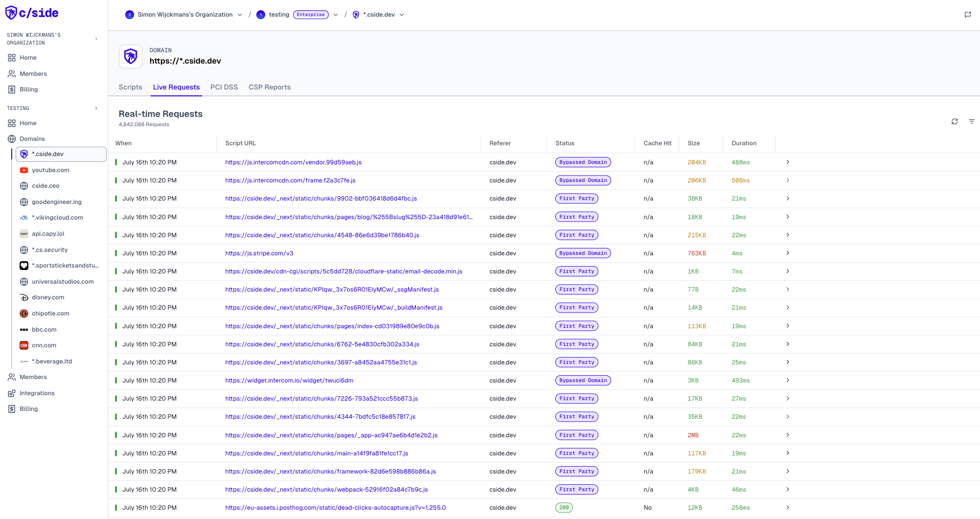Open youtube.com domain in sidebar
Image resolution: width=980 pixels, height=519 pixels.
click(50, 170)
